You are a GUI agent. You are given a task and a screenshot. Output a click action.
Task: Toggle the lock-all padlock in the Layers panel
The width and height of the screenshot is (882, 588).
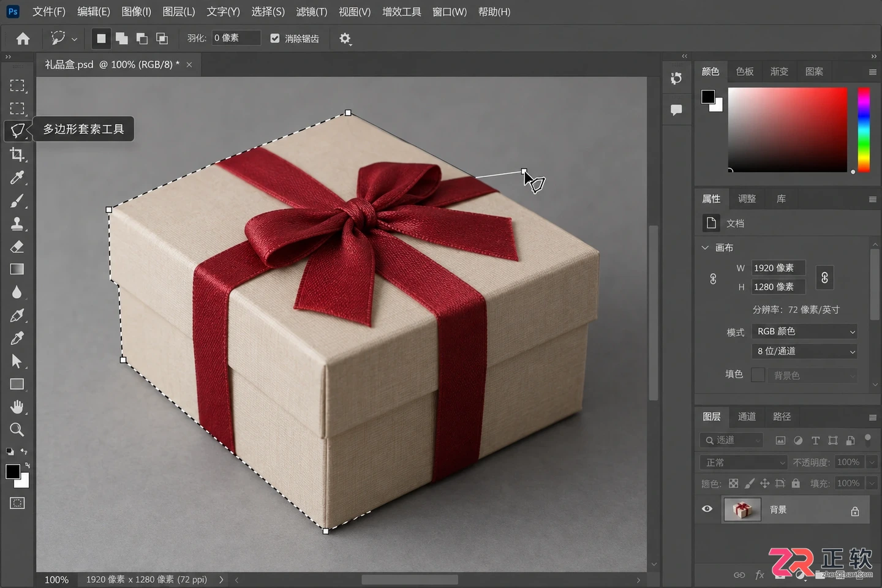[x=796, y=483]
